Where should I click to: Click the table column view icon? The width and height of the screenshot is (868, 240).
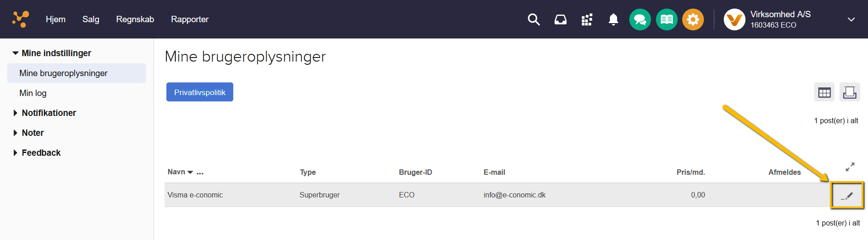tap(824, 92)
